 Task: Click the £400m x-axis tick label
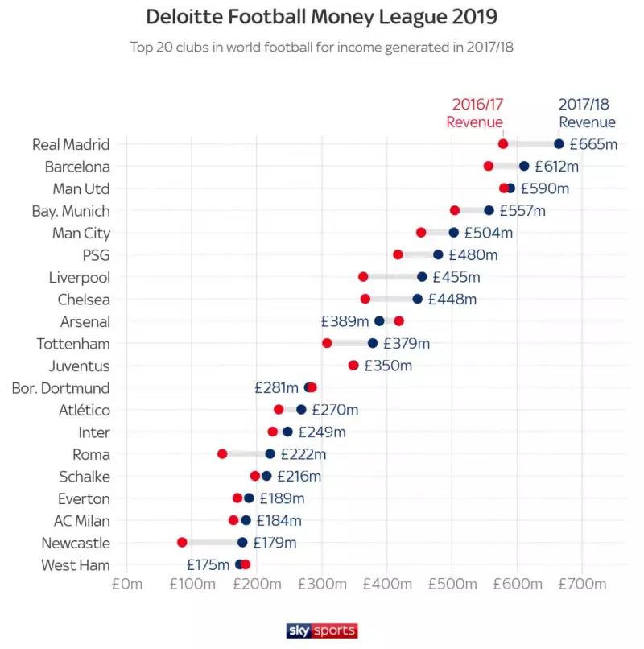coord(386,584)
